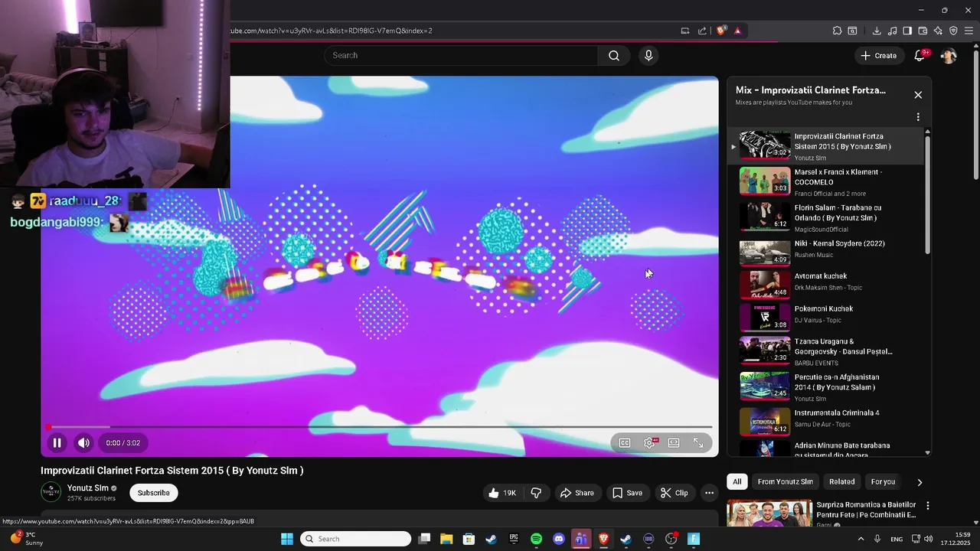Open menu for Surpriza Romantica video

pyautogui.click(x=928, y=506)
